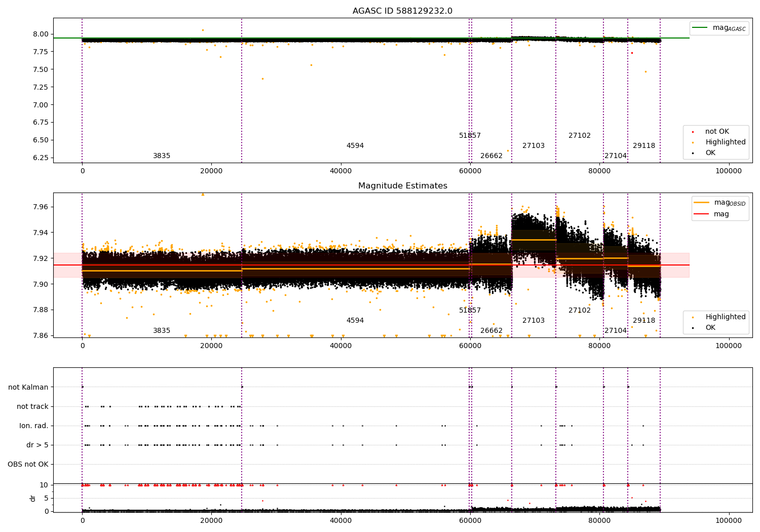This screenshot has width=760, height=532.
Task: Click the 7.86 y-axis tick label
Action: pos(41,335)
